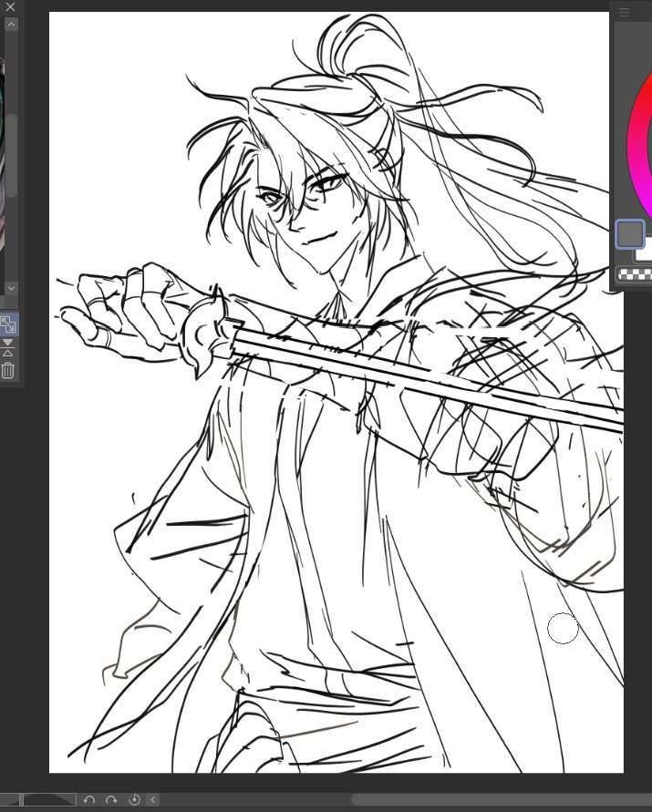Click the canvas horizontal scrollbar thumb
This screenshot has height=812, width=652.
click(502, 799)
